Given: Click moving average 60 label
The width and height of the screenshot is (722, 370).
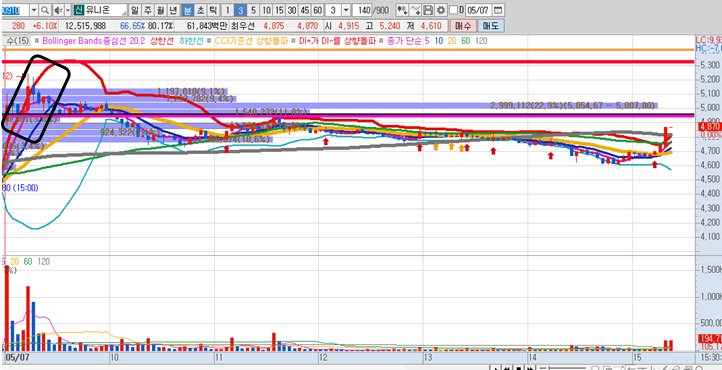Looking at the screenshot, I should [x=466, y=41].
